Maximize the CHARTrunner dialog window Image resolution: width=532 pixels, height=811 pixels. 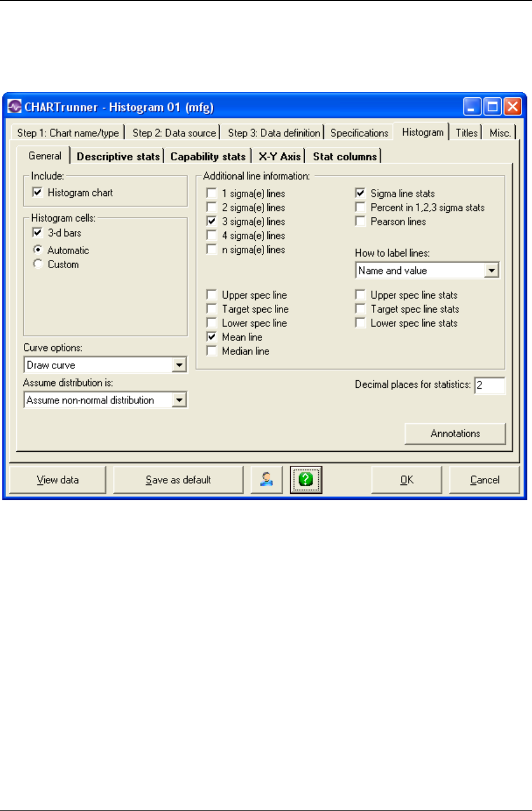(x=493, y=107)
